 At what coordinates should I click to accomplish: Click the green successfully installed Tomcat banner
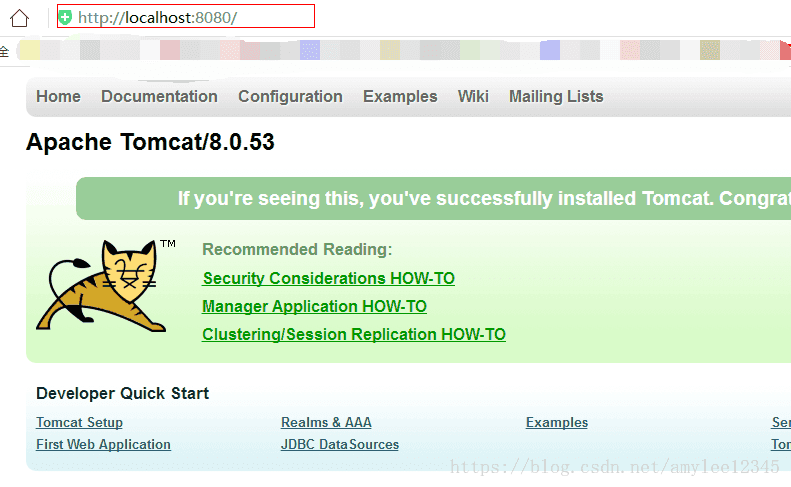click(x=433, y=198)
